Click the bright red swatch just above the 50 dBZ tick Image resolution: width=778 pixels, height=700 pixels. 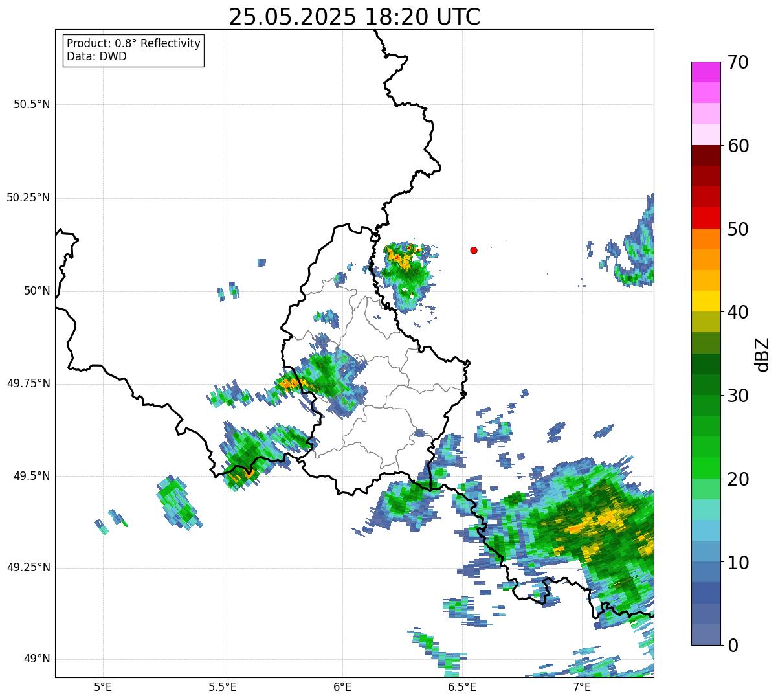[706, 218]
